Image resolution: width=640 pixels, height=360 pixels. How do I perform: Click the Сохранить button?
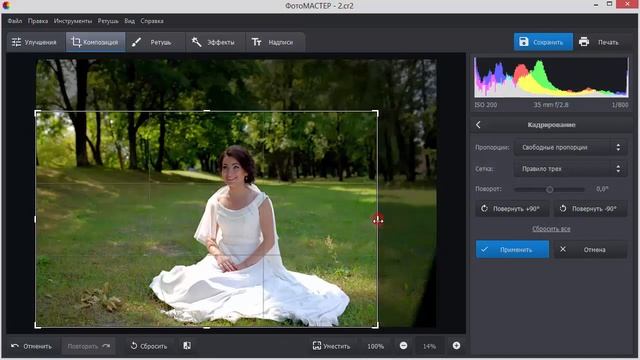tap(543, 42)
